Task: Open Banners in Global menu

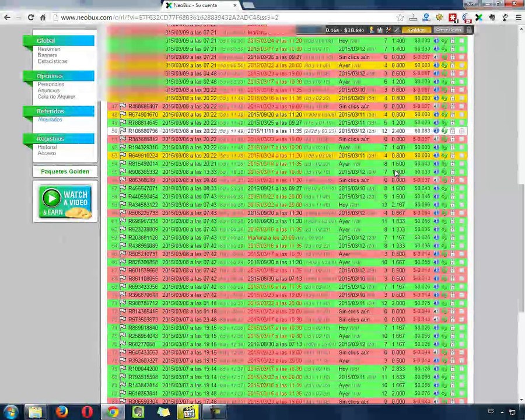Action: tap(47, 55)
